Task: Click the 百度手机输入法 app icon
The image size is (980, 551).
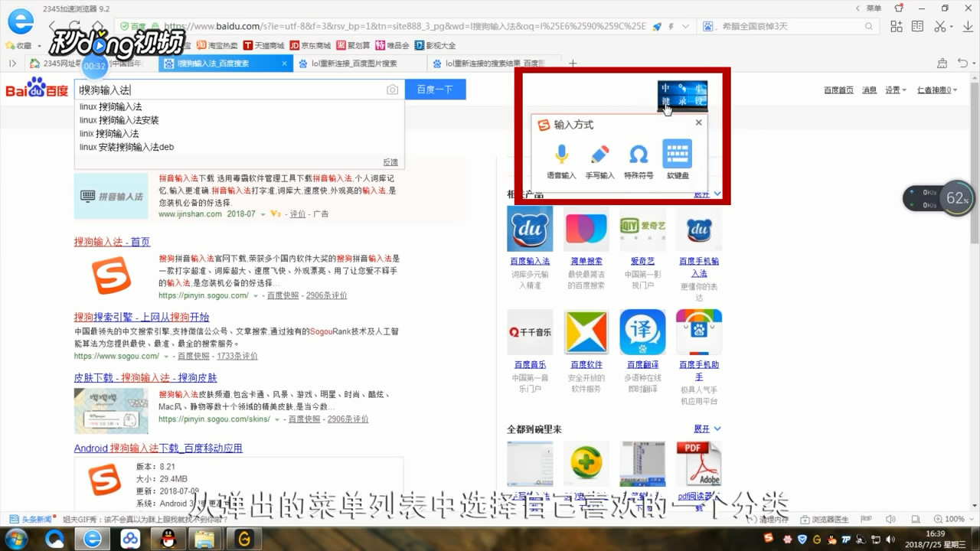Action: (x=699, y=229)
